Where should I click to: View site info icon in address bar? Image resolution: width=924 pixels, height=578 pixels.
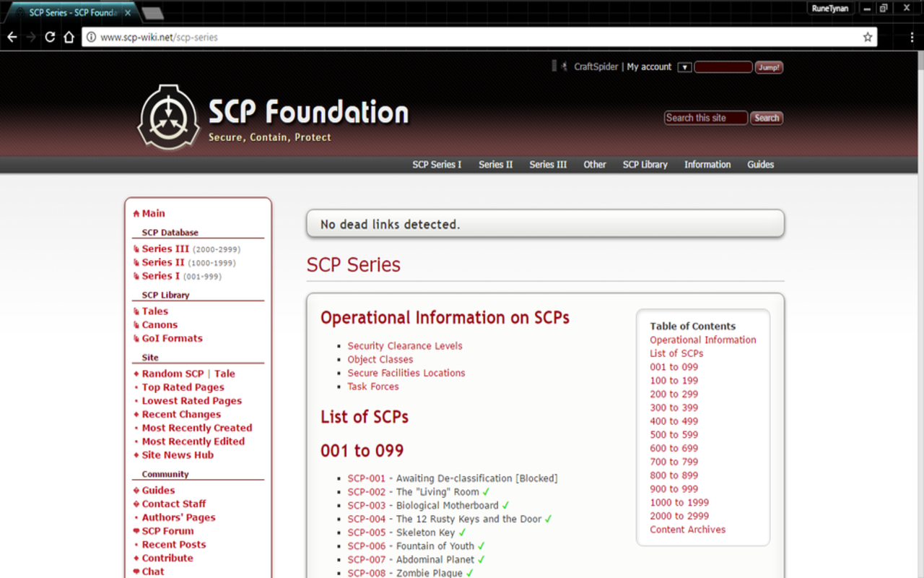[91, 37]
